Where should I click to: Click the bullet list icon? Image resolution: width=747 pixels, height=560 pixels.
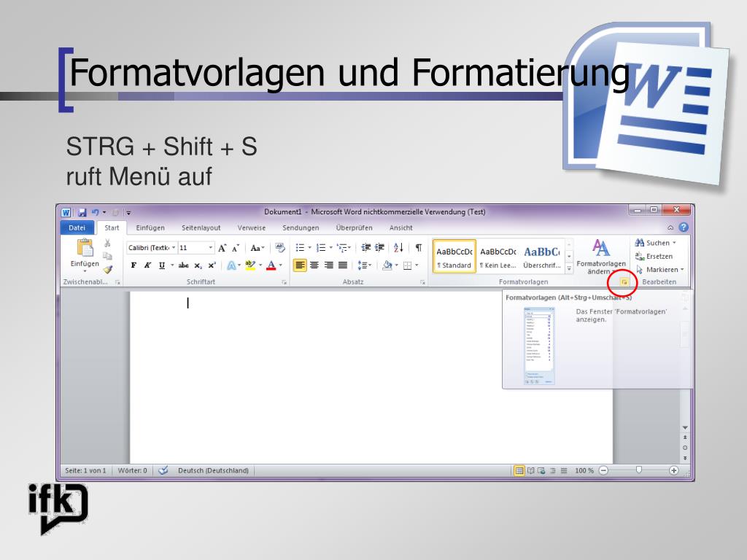pos(300,248)
